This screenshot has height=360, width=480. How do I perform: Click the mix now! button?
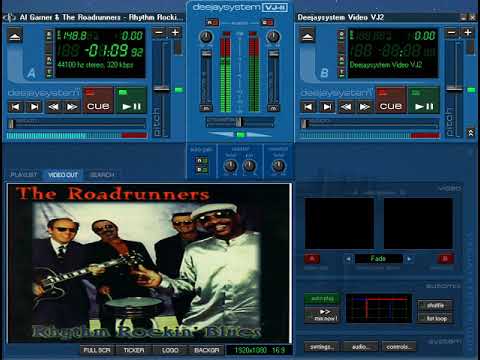(322, 315)
